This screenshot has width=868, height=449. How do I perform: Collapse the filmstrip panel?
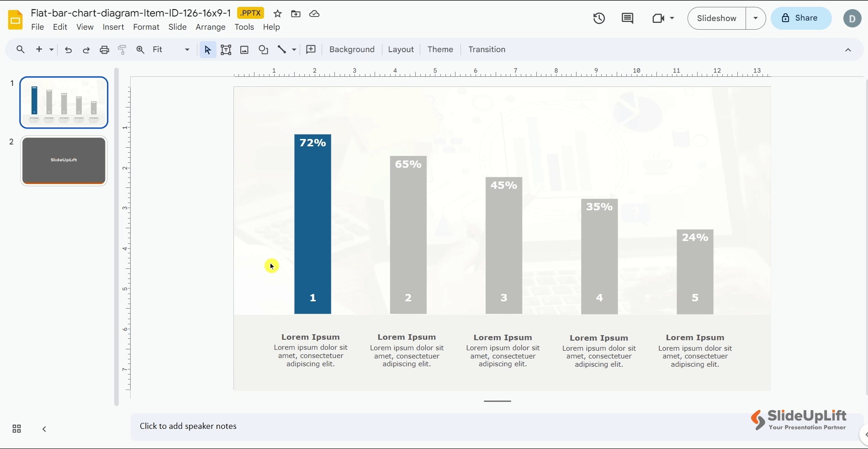coord(44,429)
